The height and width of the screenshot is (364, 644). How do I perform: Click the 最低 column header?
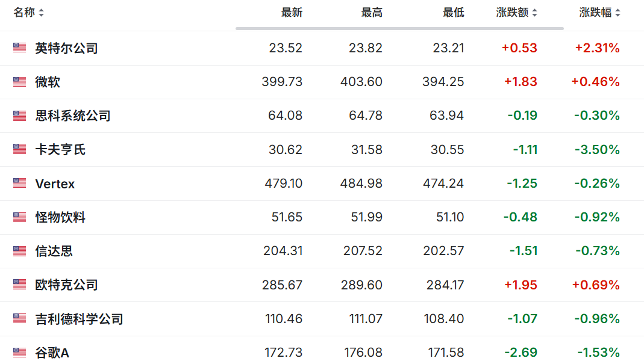pos(454,13)
